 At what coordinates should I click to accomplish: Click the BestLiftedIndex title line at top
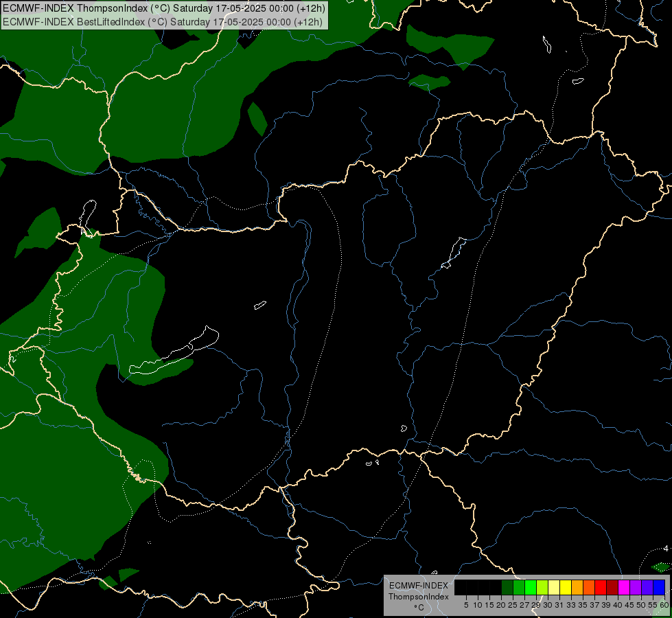pyautogui.click(x=163, y=22)
